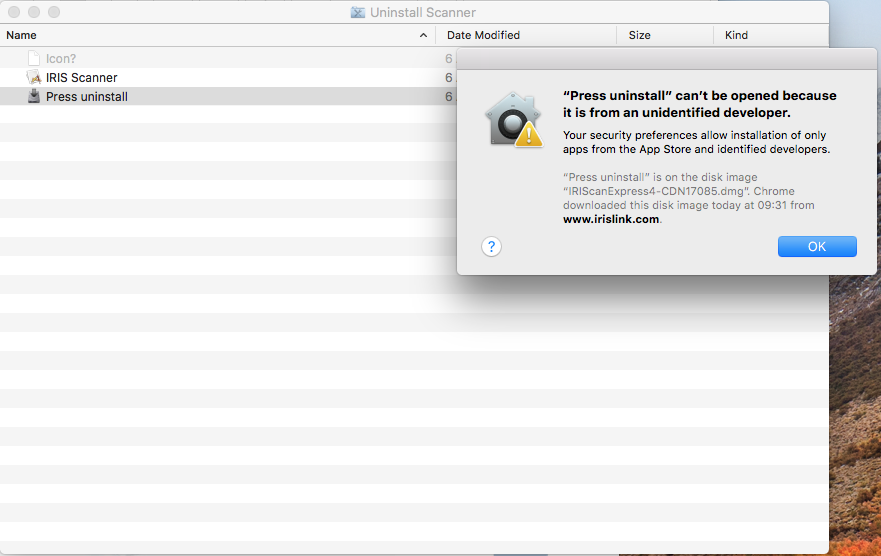Click the Gatekeeper security warning icon
The width and height of the screenshot is (881, 556).
pyautogui.click(x=514, y=120)
